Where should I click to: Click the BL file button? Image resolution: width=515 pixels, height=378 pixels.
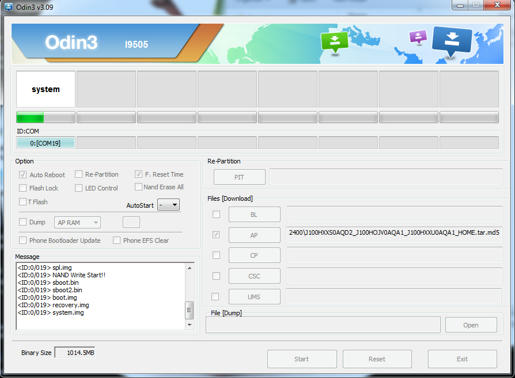pos(254,214)
